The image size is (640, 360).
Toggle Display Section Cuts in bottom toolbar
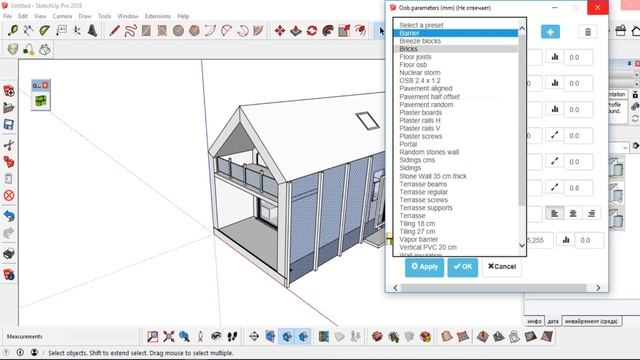pyautogui.click(x=287, y=336)
